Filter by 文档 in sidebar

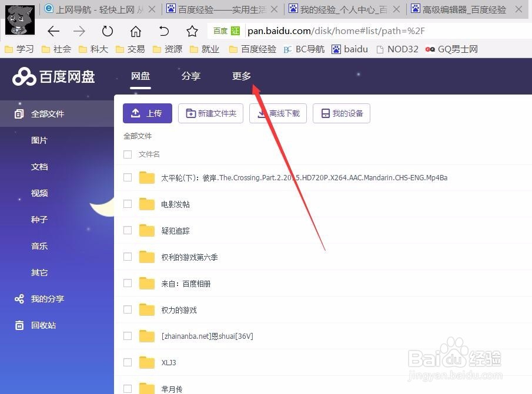pos(39,167)
